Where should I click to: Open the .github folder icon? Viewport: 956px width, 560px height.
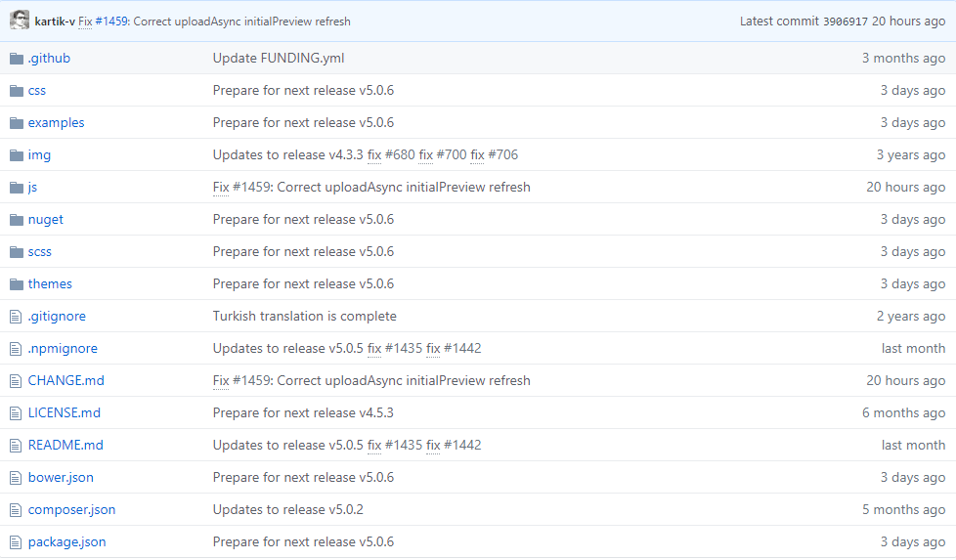pos(17,59)
